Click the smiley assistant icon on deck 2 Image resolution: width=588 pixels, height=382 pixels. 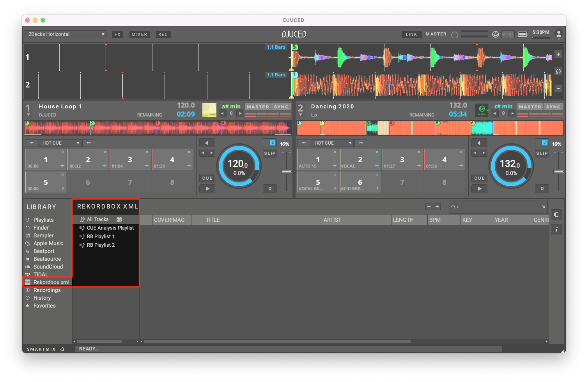coord(482,110)
